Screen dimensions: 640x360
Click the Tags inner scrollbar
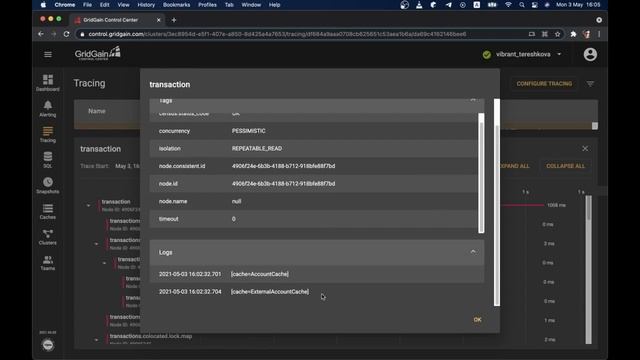point(482,173)
